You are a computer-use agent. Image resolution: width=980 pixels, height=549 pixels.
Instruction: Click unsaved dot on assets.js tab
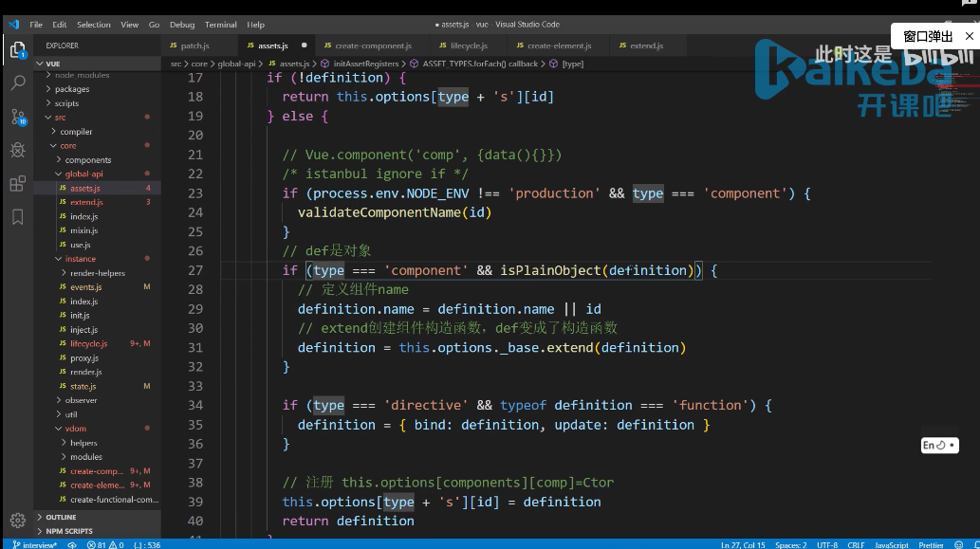click(x=305, y=45)
